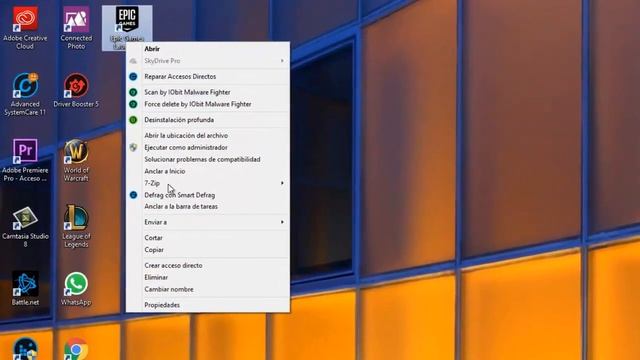The width and height of the screenshot is (640, 360).
Task: Select the World of Warcraft icon
Action: click(76, 160)
